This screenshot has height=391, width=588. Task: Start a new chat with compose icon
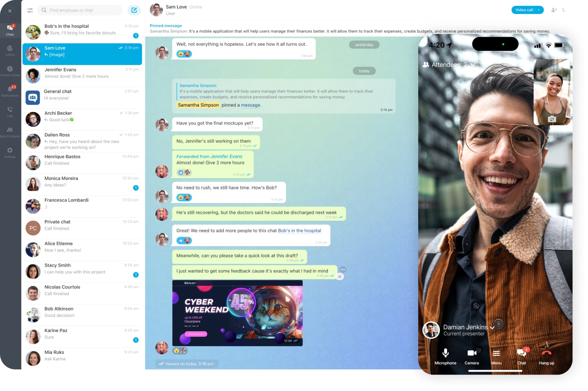pyautogui.click(x=134, y=10)
